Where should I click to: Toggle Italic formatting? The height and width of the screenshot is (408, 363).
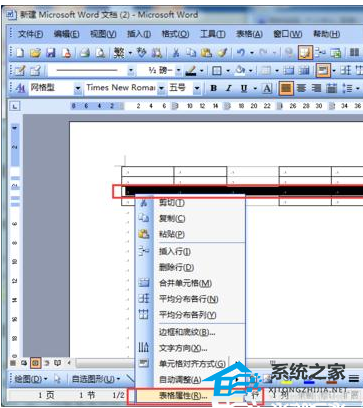[229, 88]
